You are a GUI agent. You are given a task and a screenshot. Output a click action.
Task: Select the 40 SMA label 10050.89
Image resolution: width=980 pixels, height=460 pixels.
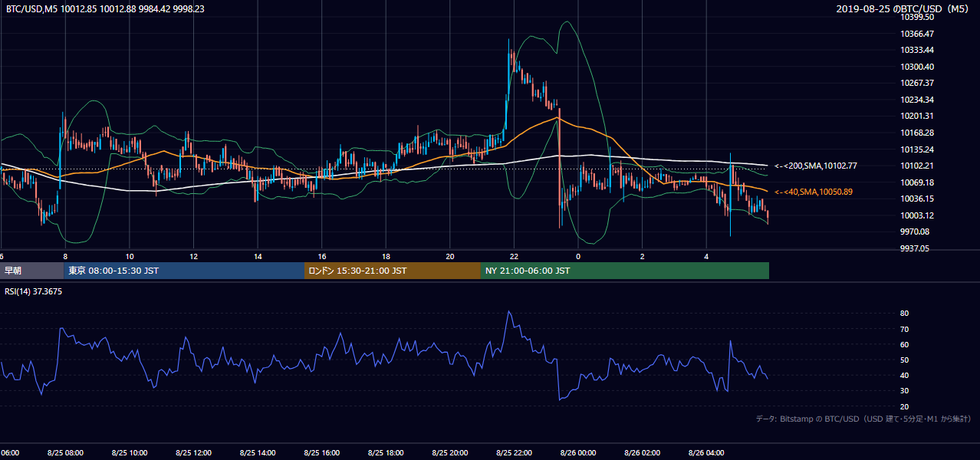pos(814,192)
